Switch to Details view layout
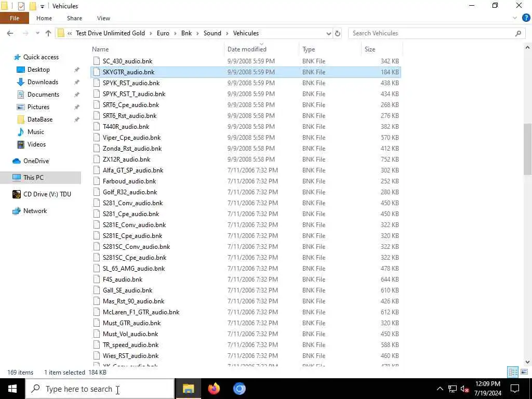Viewport: 532px width, 399px height. coord(513,372)
